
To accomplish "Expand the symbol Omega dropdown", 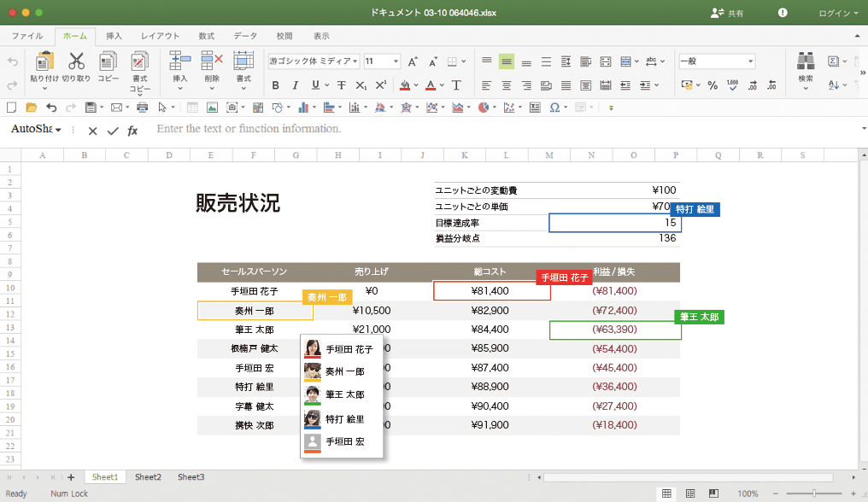I will [565, 108].
